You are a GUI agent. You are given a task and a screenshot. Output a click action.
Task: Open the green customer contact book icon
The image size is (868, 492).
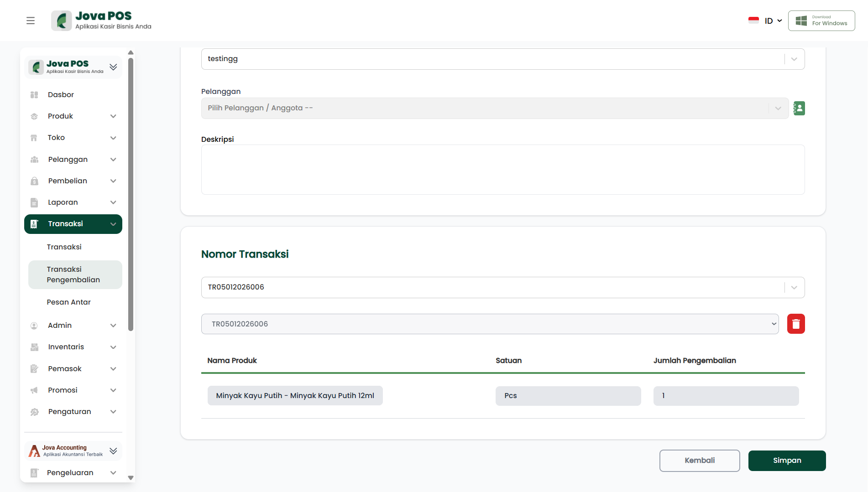tap(799, 108)
